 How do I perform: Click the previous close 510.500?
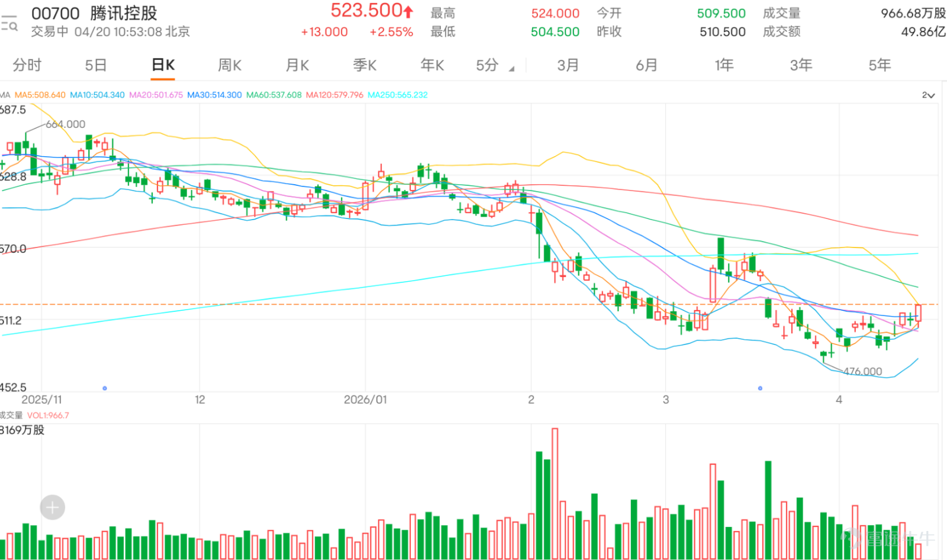coord(723,32)
